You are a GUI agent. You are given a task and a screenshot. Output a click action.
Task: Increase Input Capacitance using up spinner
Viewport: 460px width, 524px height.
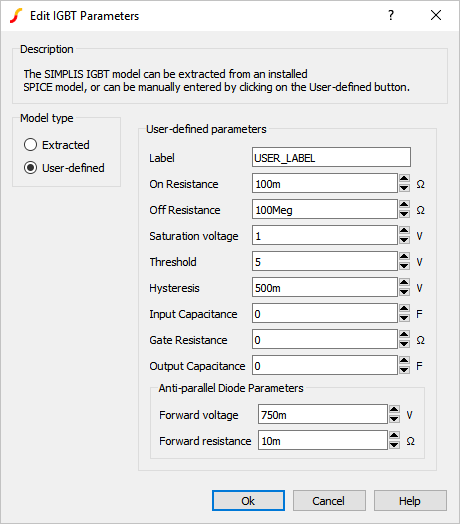pyautogui.click(x=404, y=309)
